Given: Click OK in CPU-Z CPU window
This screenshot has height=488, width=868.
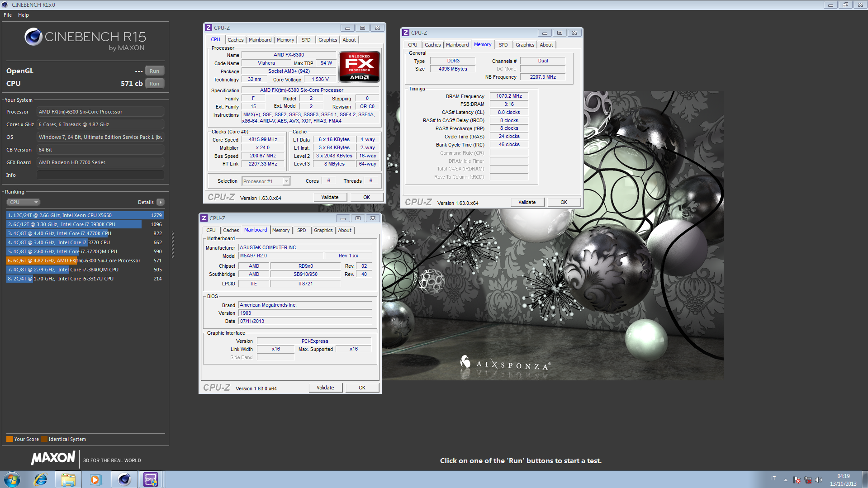Looking at the screenshot, I should (366, 197).
